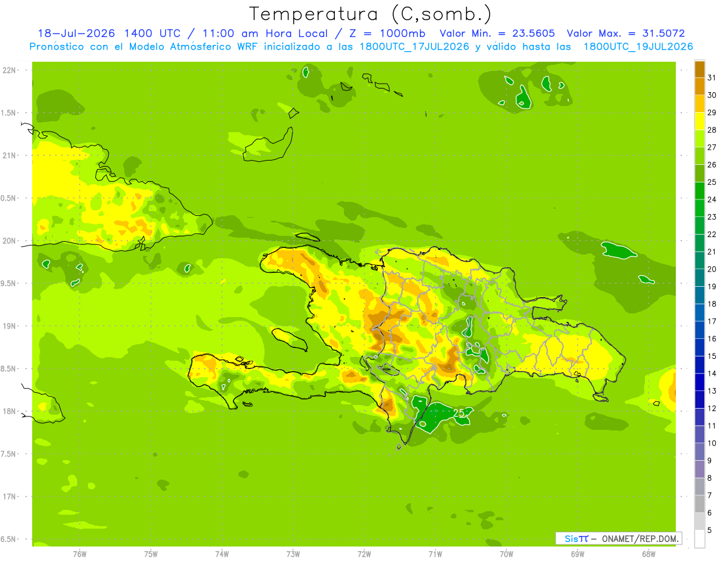Select 'Valor Min. = 23.5605' text
The height and width of the screenshot is (562, 728).
(497, 33)
